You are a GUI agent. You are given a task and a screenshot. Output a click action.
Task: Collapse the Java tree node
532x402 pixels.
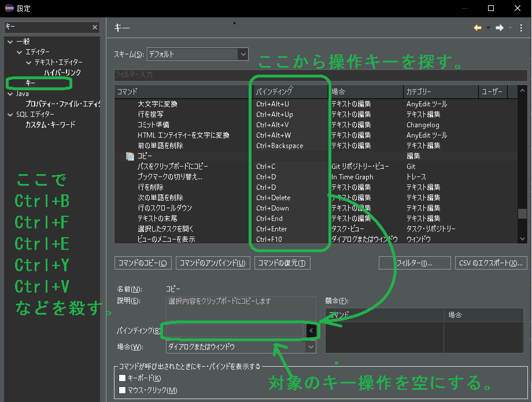click(10, 94)
